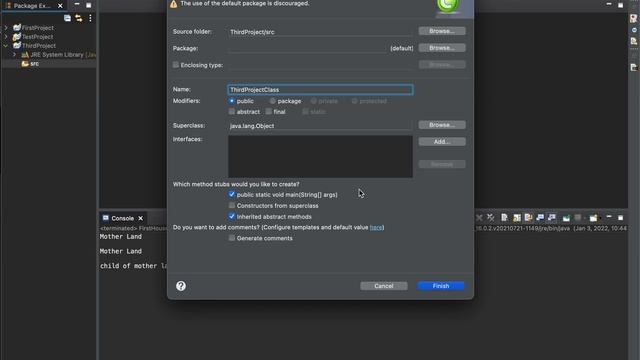Toggle public static void main checkbox
Image resolution: width=640 pixels, height=360 pixels.
[x=232, y=195]
